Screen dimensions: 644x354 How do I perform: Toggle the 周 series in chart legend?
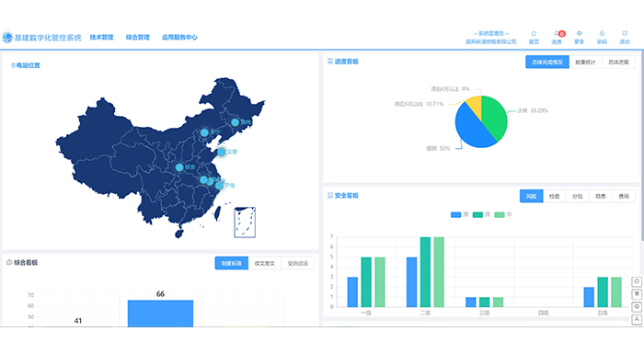[x=460, y=215]
